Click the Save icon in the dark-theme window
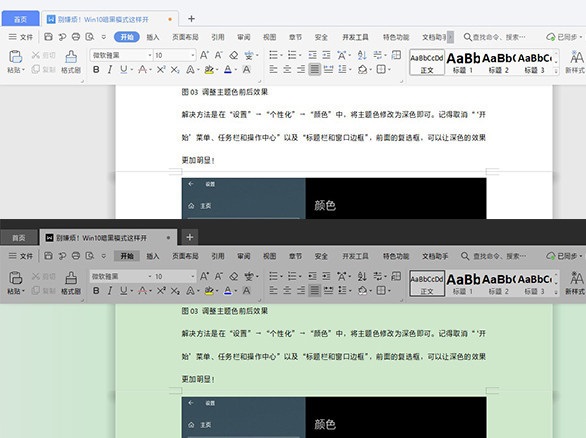Viewport: 586px width, 438px height. coord(48,256)
